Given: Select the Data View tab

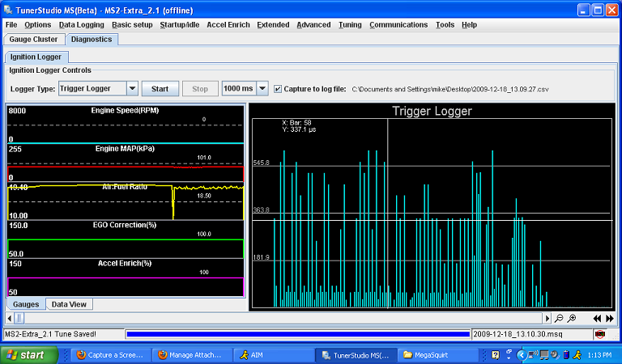Looking at the screenshot, I should point(69,304).
